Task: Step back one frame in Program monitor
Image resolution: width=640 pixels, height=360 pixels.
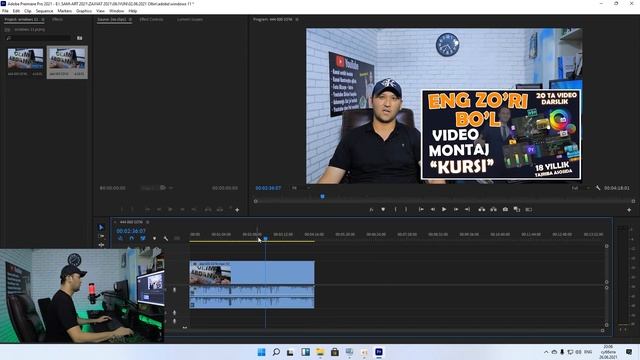Action: [433, 209]
